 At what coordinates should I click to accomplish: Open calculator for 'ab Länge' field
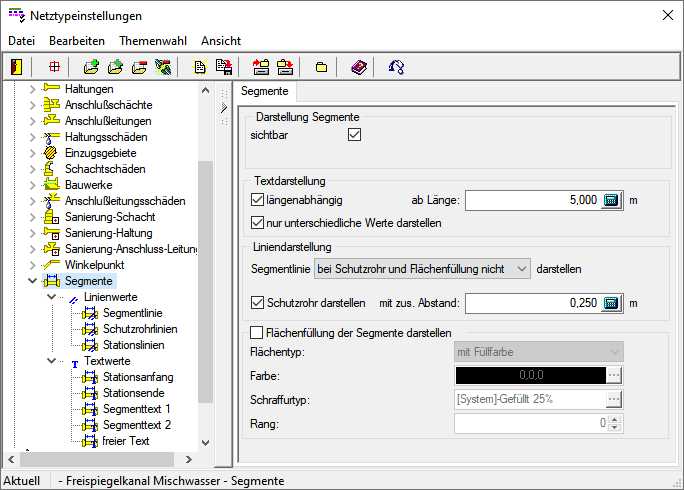click(x=611, y=200)
